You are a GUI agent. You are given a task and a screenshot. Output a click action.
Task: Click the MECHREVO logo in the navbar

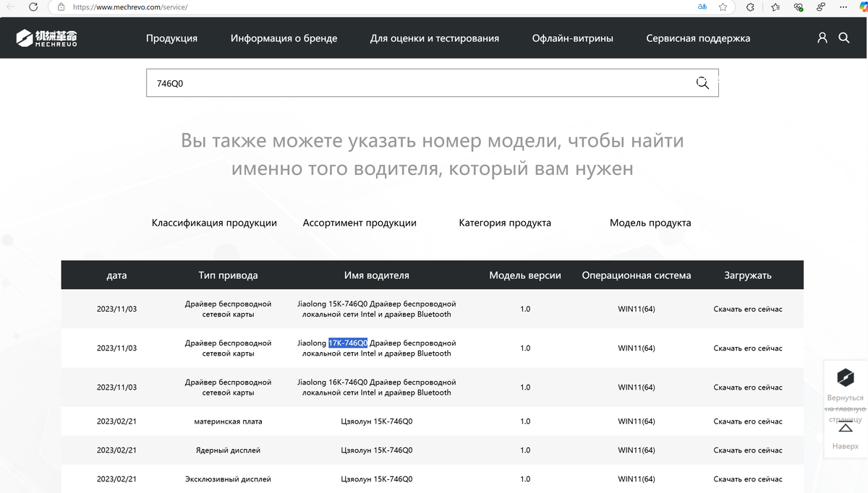(46, 37)
